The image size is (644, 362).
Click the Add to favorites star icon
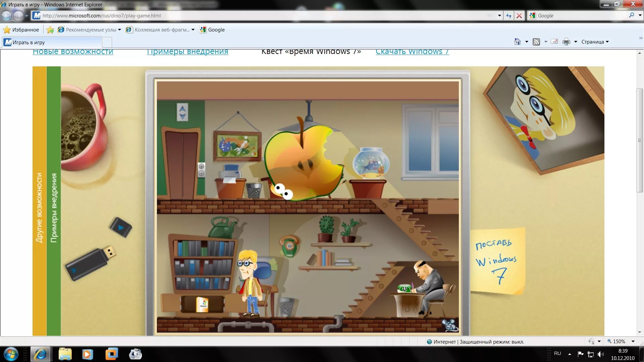(x=50, y=30)
